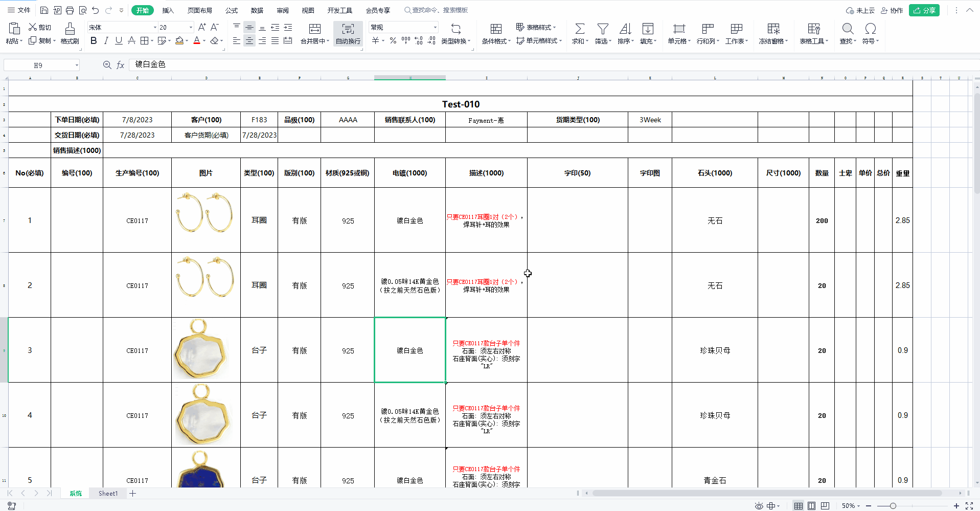Open Freeze Panes (冻结窗格) tool

coord(773,29)
